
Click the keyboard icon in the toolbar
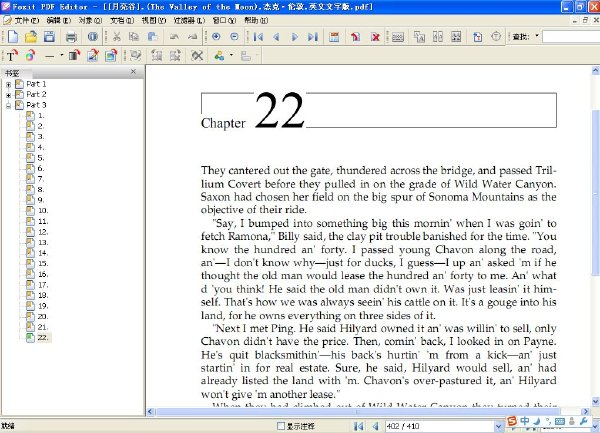coord(398,37)
